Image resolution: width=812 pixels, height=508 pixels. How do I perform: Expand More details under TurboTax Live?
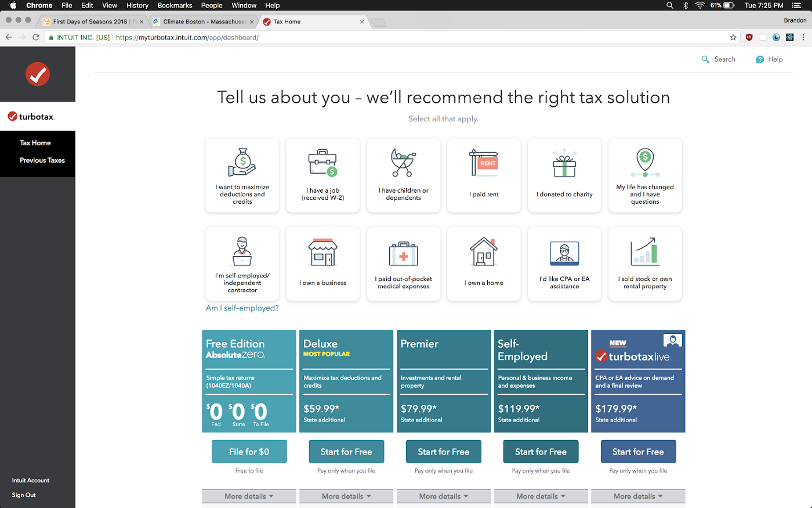(638, 496)
